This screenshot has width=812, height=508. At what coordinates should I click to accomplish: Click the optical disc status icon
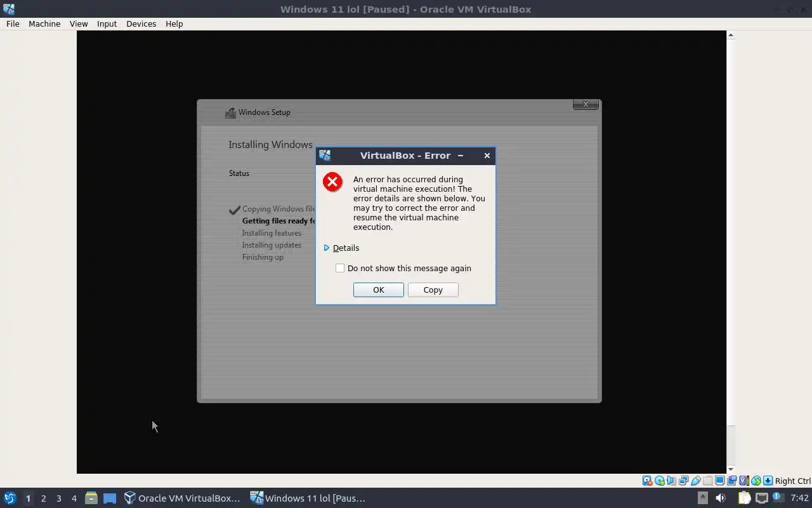[x=660, y=481]
